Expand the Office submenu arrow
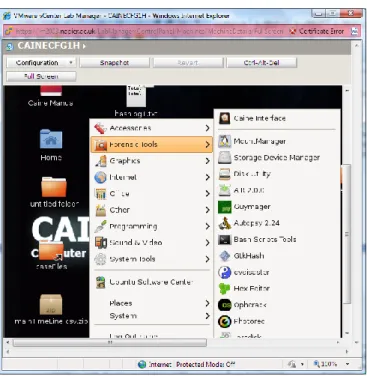367x376 pixels. tap(207, 194)
